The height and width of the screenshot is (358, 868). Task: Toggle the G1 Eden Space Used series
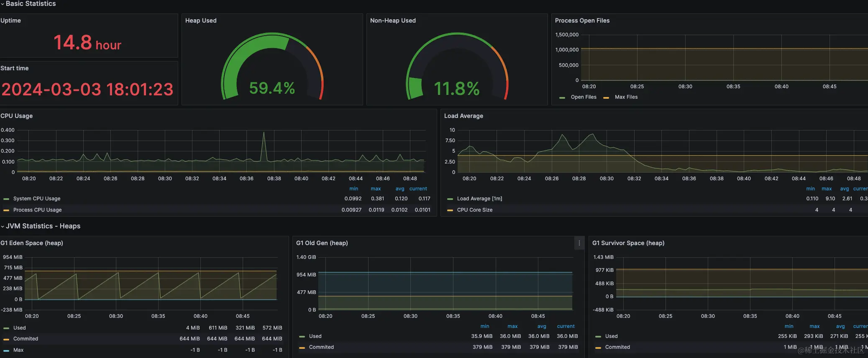[19, 328]
